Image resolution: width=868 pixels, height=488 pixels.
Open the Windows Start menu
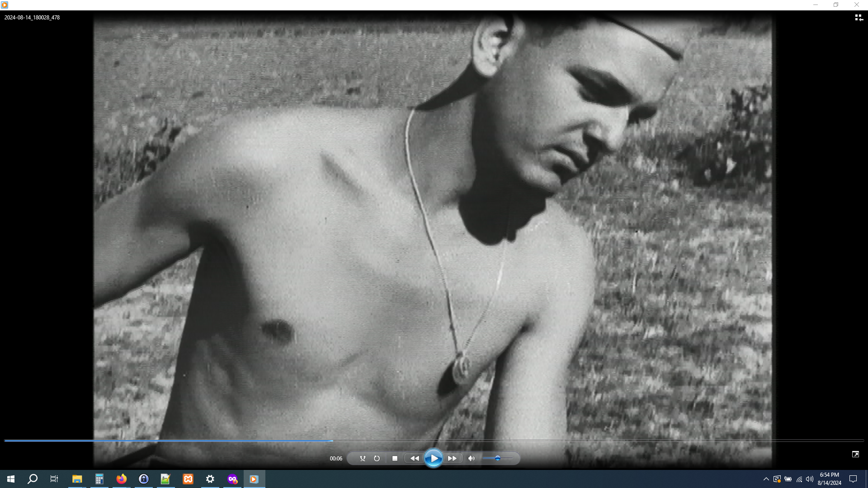coord(11,479)
